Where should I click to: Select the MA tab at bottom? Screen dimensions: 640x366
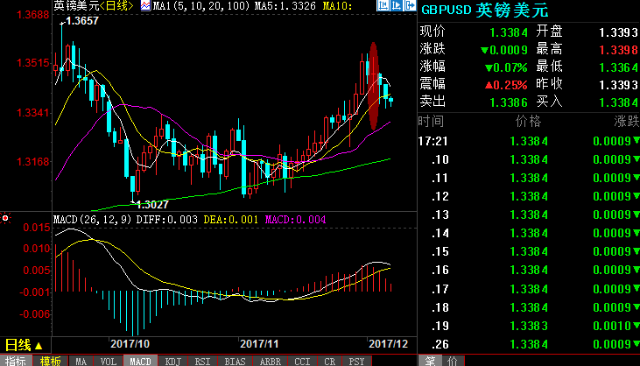81,361
